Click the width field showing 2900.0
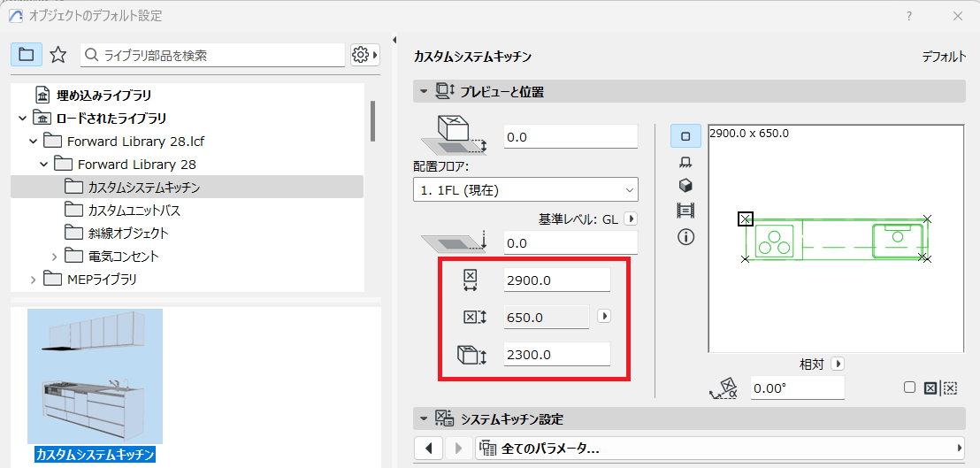This screenshot has width=980, height=468. (x=557, y=280)
